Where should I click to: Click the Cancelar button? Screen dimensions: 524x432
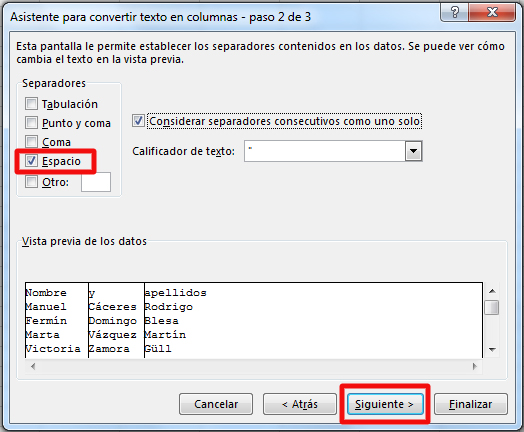coord(216,404)
